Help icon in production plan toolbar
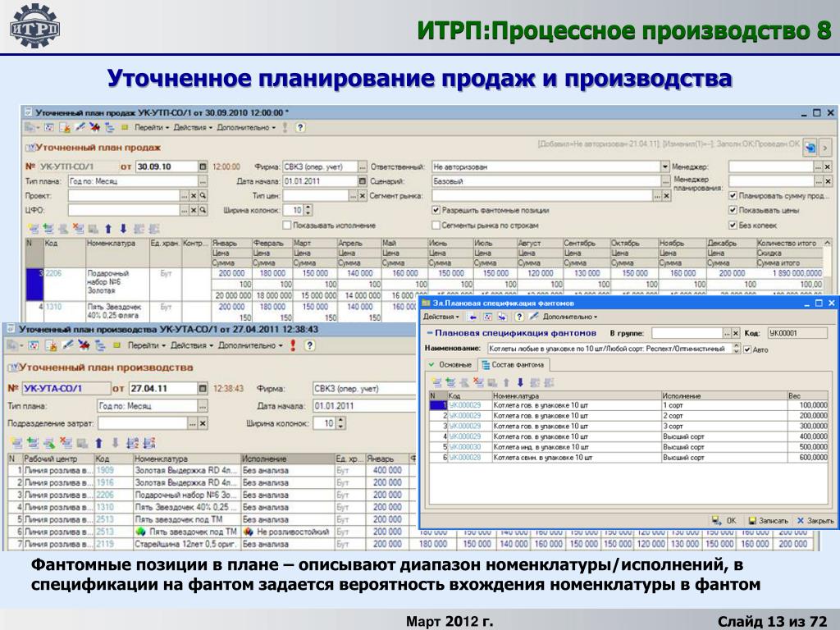The width and height of the screenshot is (840, 630). 309,345
